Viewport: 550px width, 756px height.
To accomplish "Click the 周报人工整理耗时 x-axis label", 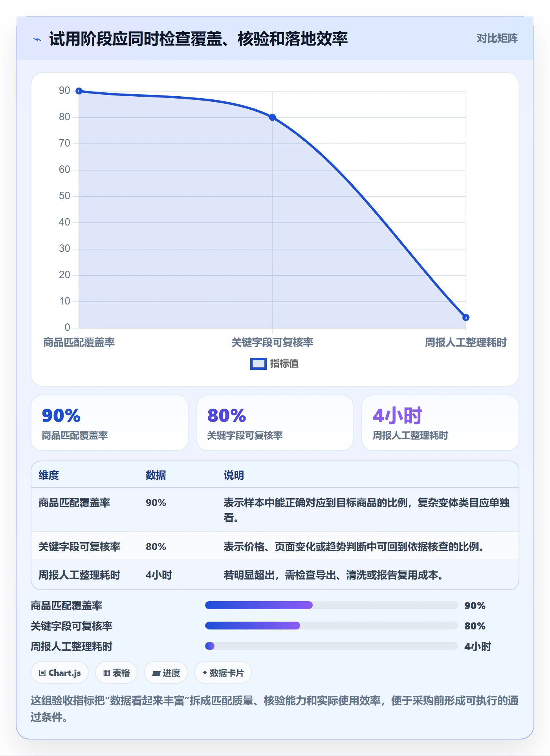I will 466,343.
